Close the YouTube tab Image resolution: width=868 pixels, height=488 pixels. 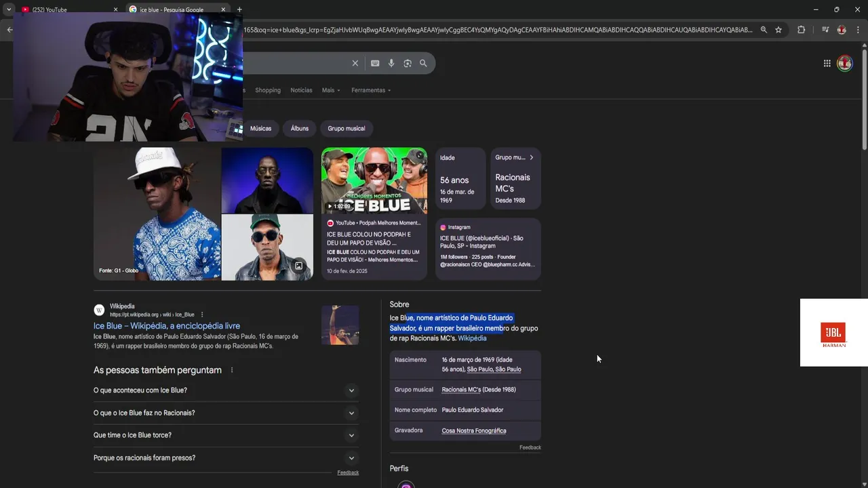(115, 9)
